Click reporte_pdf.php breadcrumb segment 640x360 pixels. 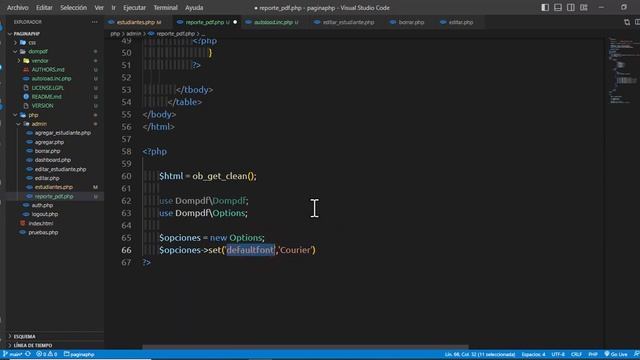[x=175, y=33]
